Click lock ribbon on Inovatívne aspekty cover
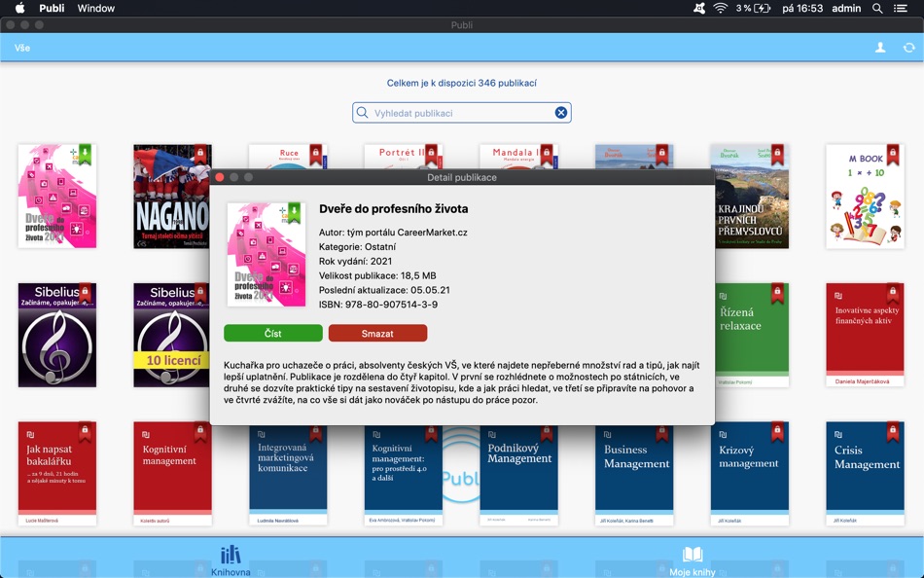Viewport: 924px width, 578px height. click(893, 293)
